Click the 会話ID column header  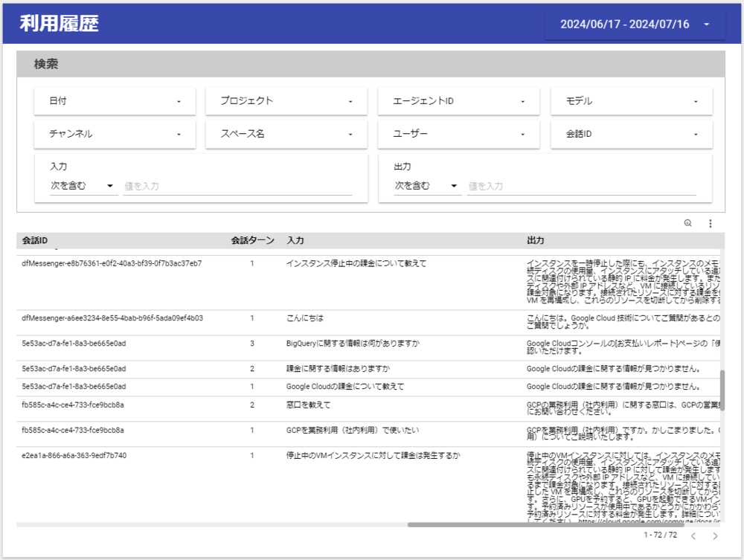tap(35, 241)
